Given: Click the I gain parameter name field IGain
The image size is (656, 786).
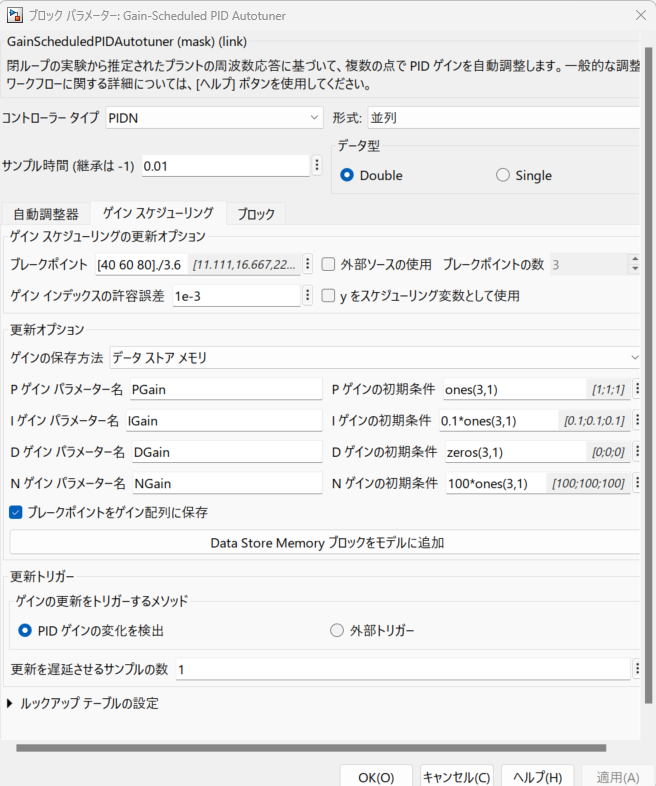Looking at the screenshot, I should click(224, 421).
